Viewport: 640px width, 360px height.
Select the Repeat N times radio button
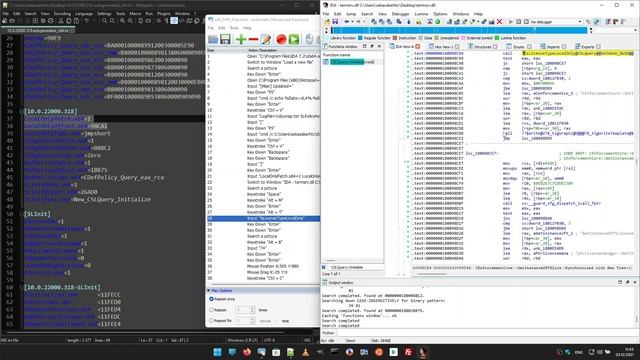coord(211,310)
